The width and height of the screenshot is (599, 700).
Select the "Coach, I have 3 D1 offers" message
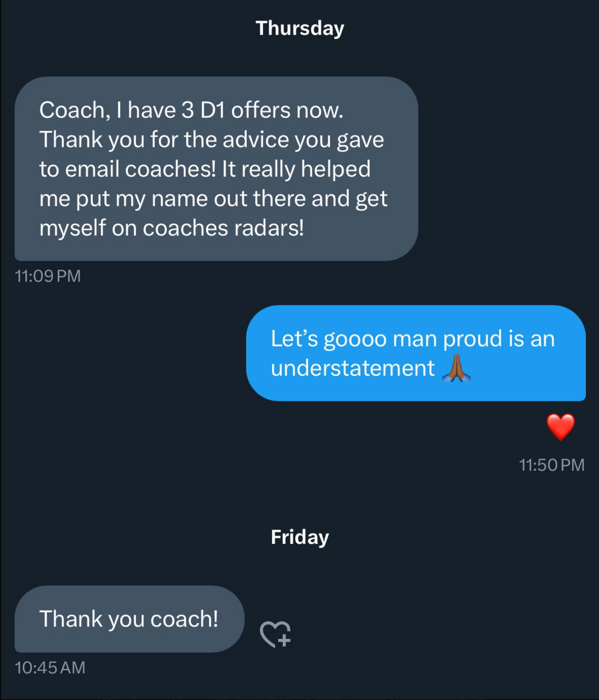(216, 169)
